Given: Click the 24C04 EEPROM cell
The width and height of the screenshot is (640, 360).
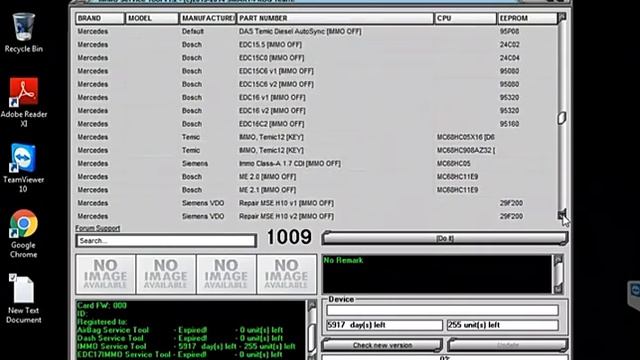Looking at the screenshot, I should click(x=509, y=58).
